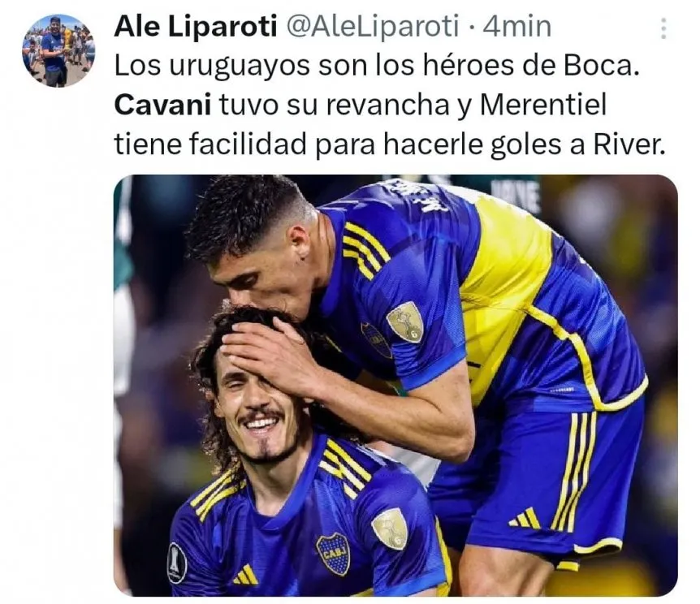Image resolution: width=700 pixels, height=604 pixels.
Task: Click the Boca Juniors CABJ crest on jersey
Action: tap(333, 554)
